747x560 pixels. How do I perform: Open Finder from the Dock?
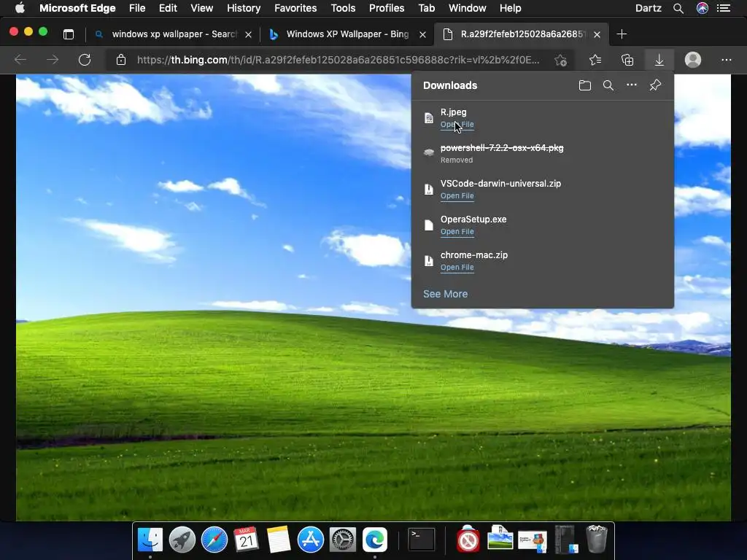[150, 540]
